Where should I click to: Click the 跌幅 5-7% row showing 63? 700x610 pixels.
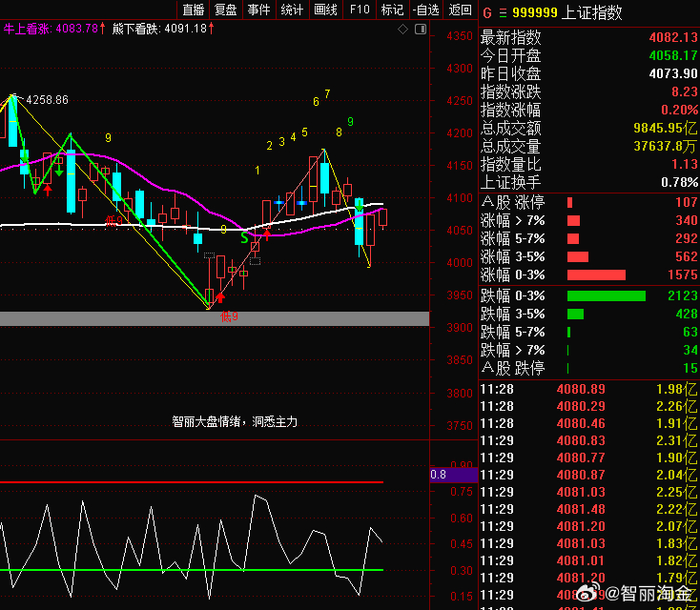[x=588, y=332]
